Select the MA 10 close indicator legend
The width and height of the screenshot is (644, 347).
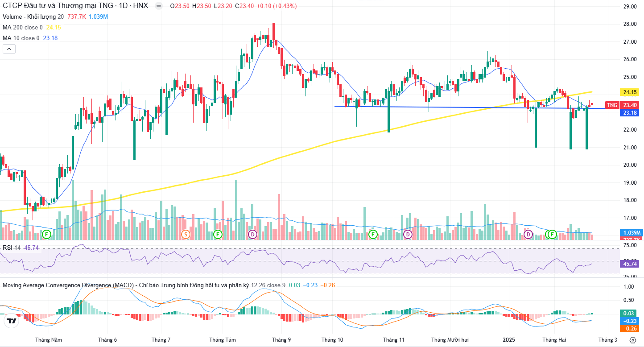[x=21, y=38]
